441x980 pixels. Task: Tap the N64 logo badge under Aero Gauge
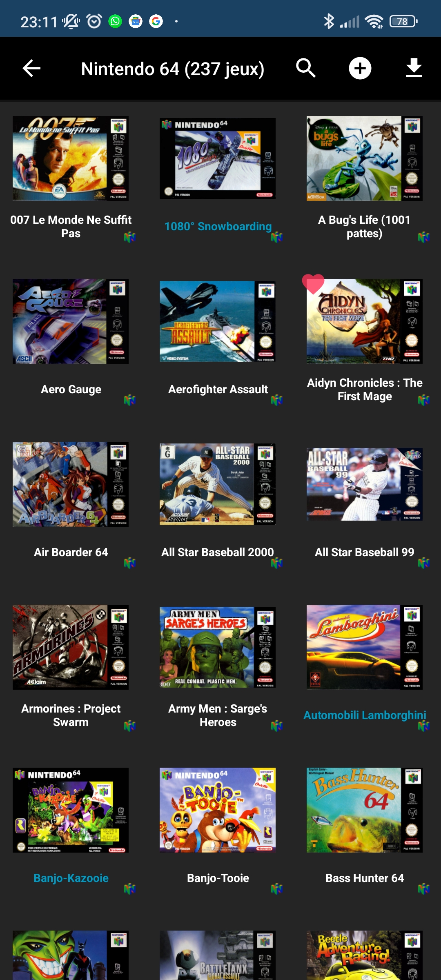130,400
